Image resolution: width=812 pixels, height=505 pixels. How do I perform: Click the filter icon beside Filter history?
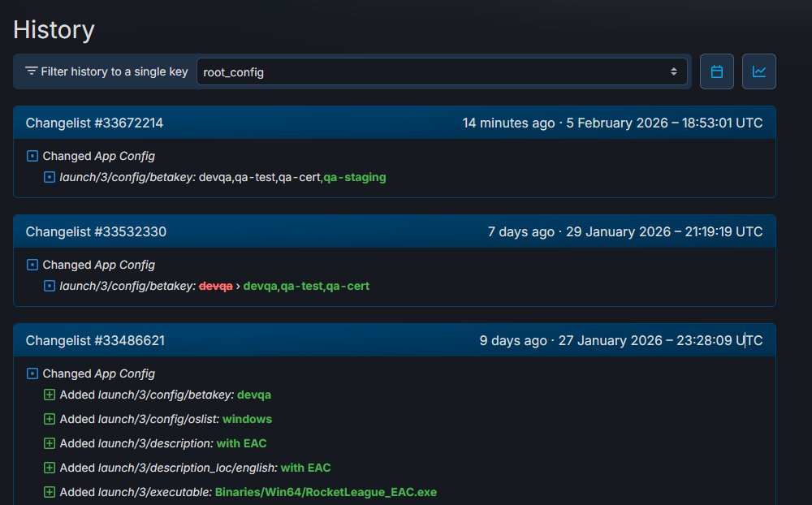pos(32,71)
